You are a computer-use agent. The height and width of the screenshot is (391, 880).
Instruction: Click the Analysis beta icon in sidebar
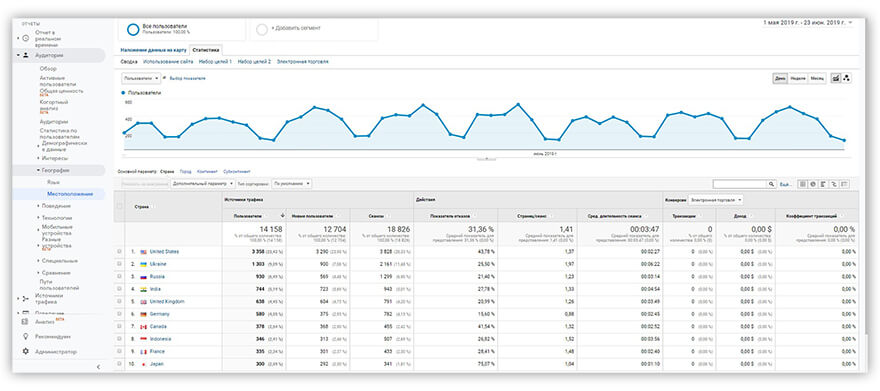pos(25,322)
